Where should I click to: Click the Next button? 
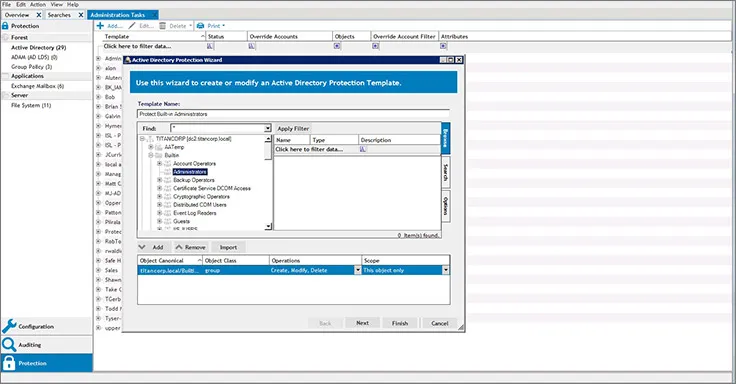click(362, 323)
